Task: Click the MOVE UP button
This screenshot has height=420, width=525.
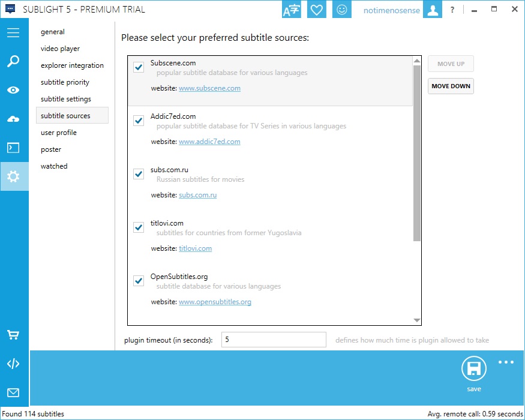Action: [451, 64]
